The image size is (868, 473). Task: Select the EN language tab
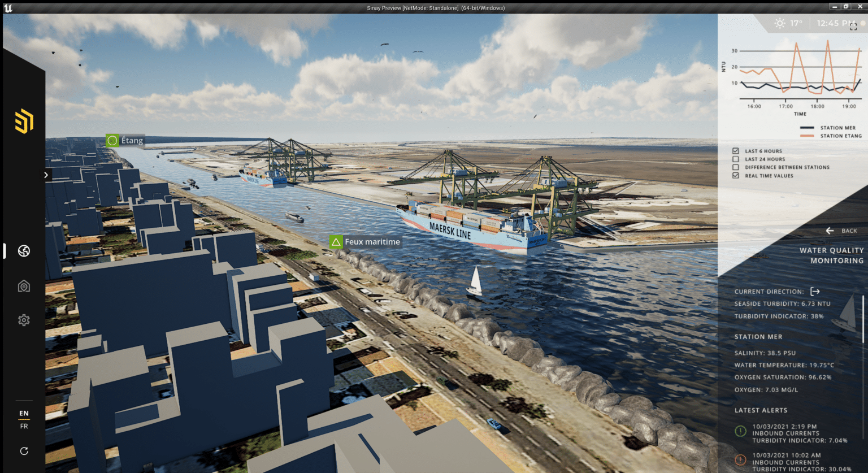click(x=24, y=413)
